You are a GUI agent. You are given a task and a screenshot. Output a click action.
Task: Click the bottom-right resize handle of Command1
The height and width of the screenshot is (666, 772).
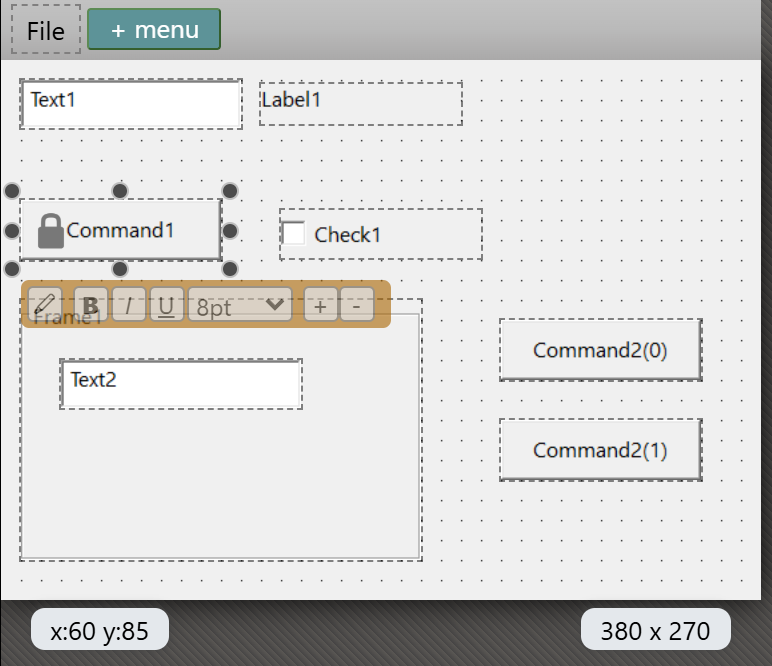230,269
